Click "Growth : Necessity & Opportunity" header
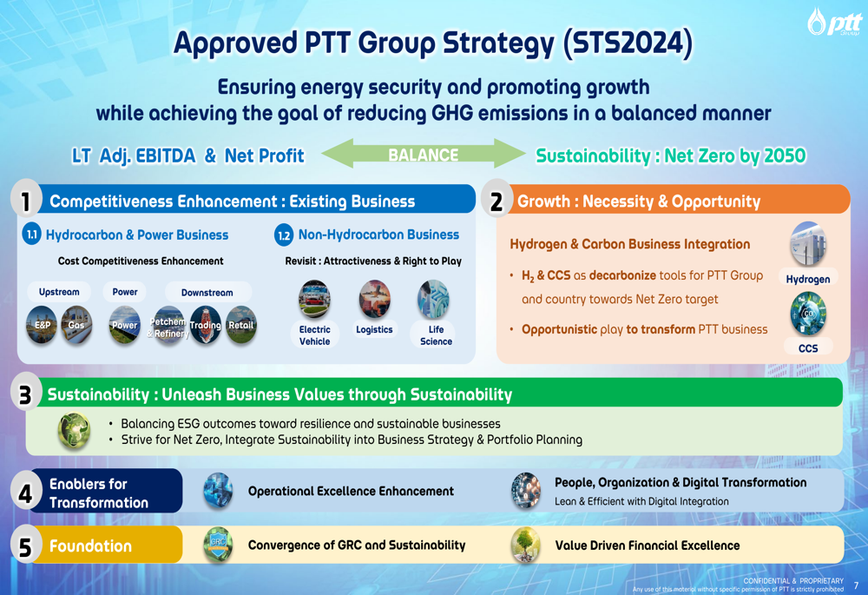Screen dimensions: 868x595 click(x=639, y=202)
